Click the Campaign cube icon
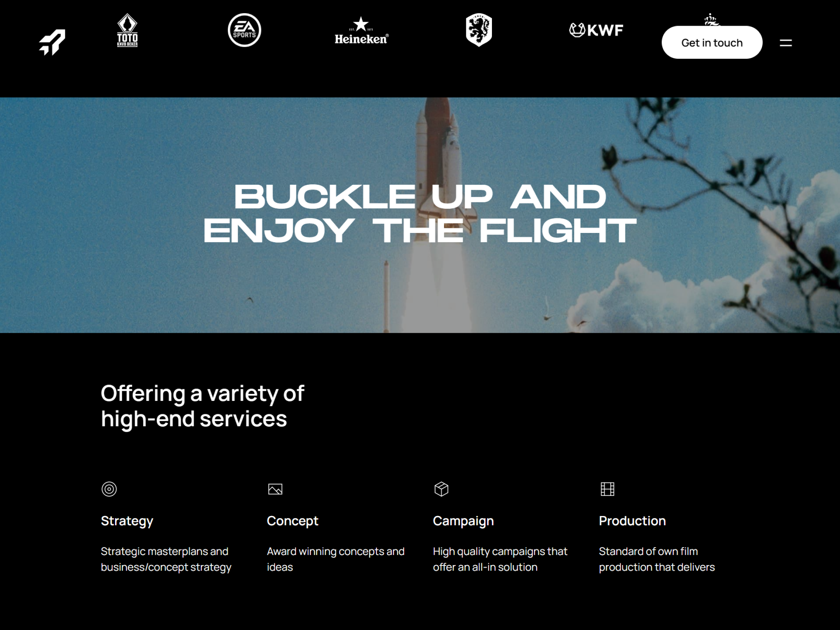 [x=441, y=489]
